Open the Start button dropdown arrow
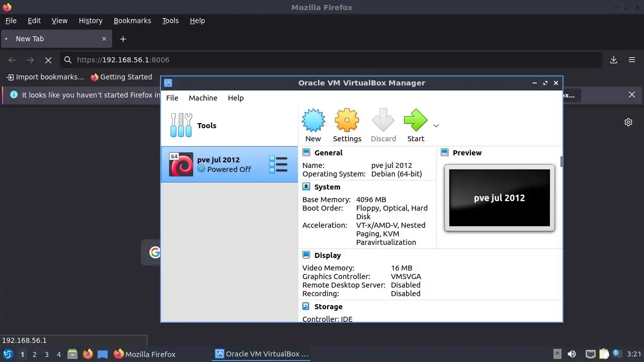 436,126
